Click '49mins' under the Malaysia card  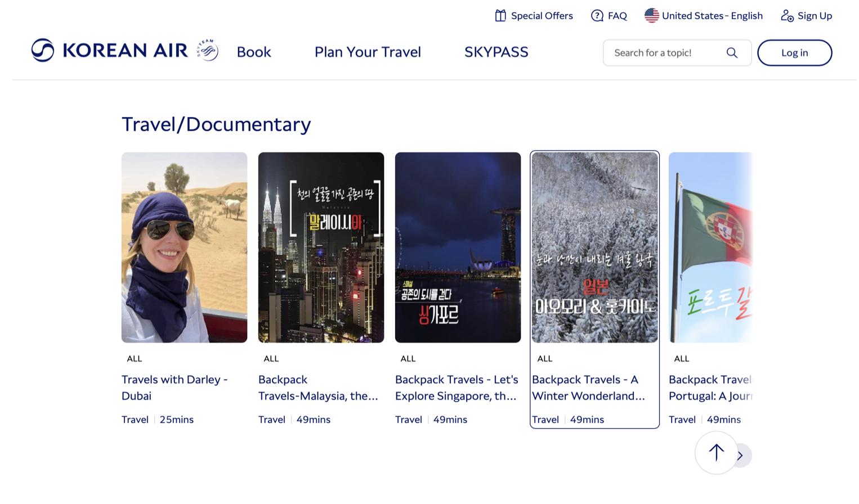314,420
